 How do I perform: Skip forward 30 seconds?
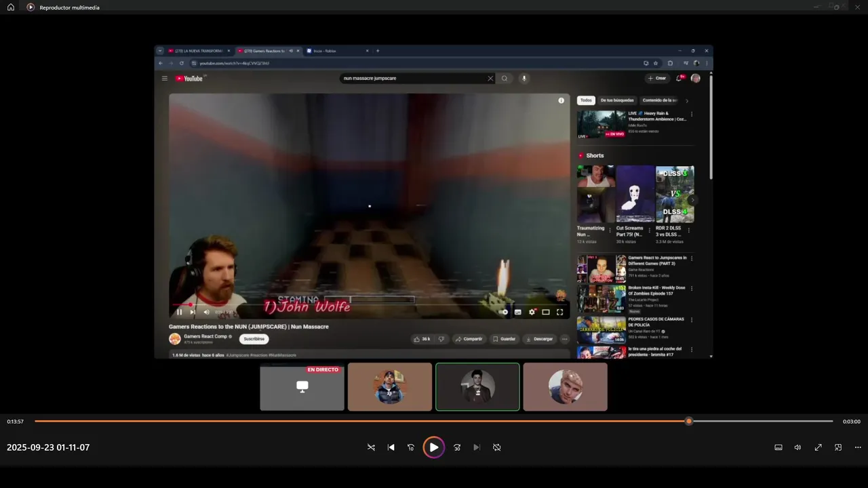457,447
